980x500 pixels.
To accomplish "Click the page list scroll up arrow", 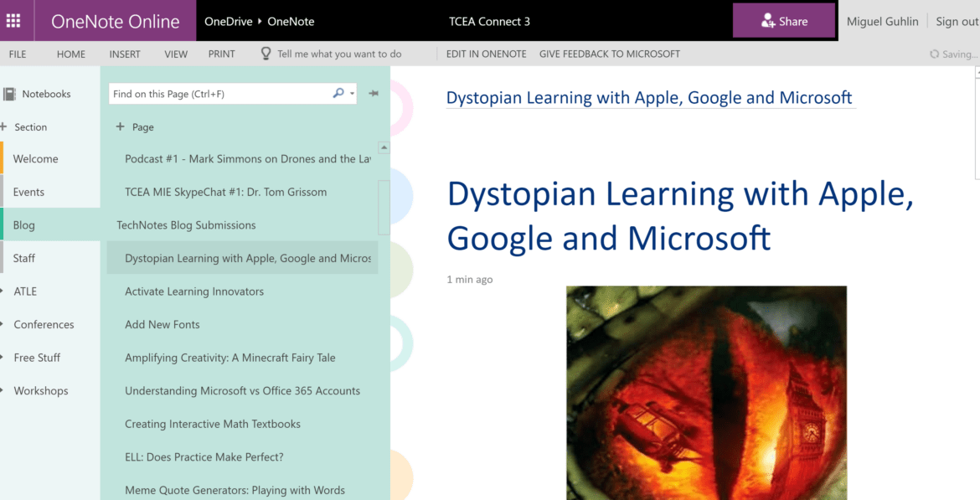I will 384,148.
